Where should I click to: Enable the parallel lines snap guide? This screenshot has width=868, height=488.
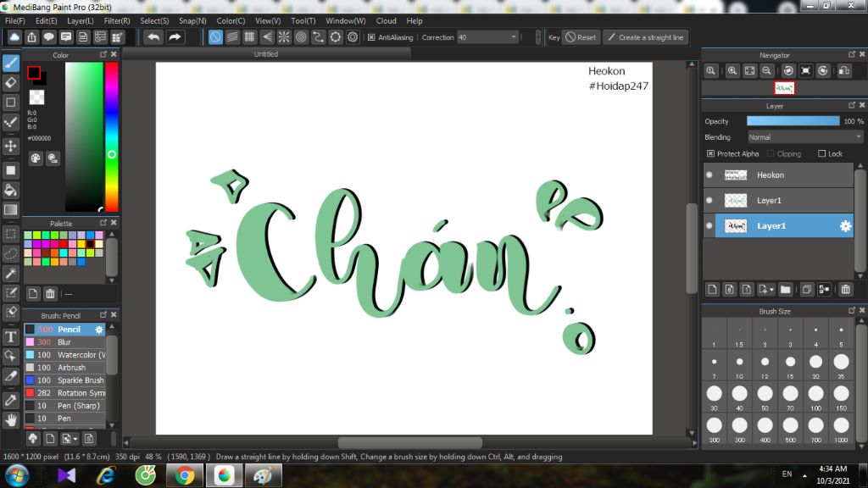[232, 37]
